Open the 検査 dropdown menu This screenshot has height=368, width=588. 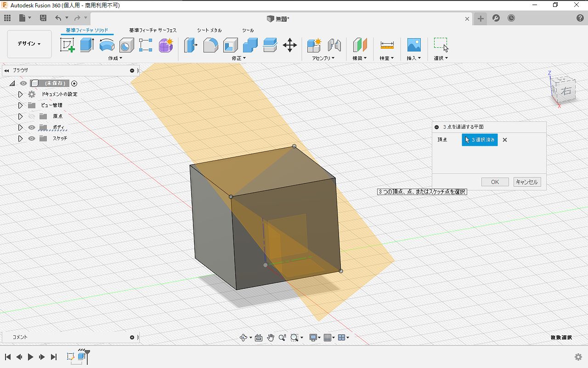(387, 58)
